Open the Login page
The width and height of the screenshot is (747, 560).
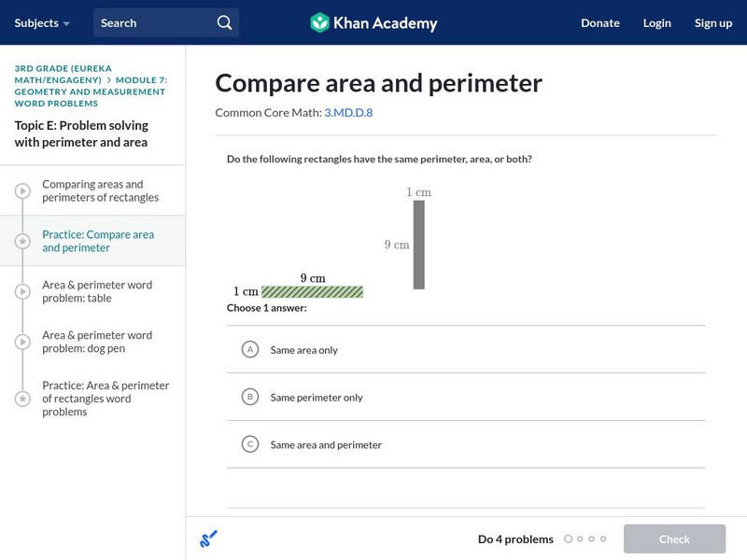point(656,22)
